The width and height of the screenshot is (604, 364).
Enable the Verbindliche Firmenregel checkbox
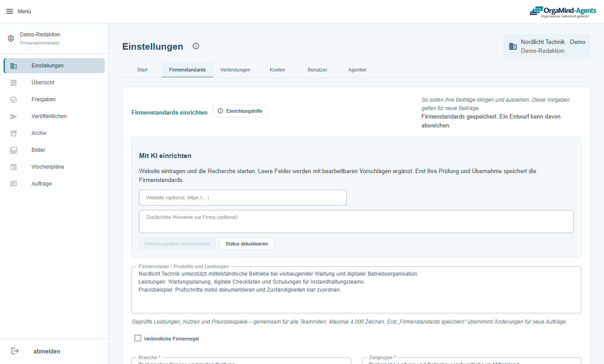(138, 338)
